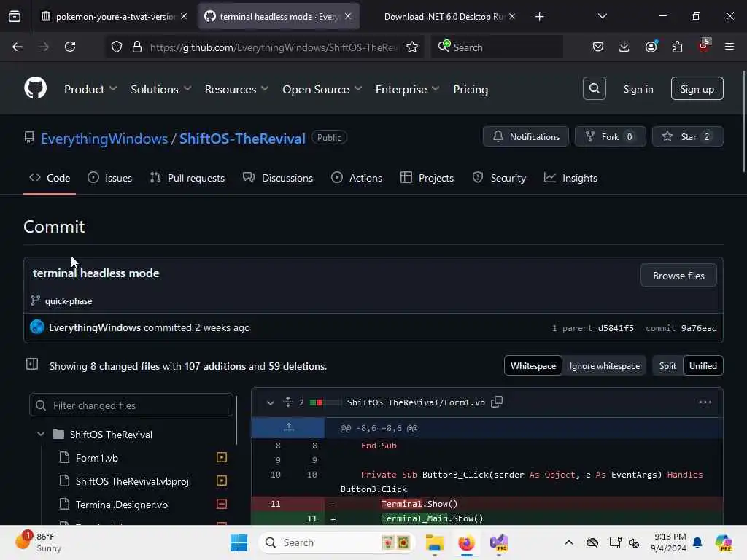The width and height of the screenshot is (747, 560).
Task: Open the Copilot icon in the taskbar
Action: pos(724,542)
